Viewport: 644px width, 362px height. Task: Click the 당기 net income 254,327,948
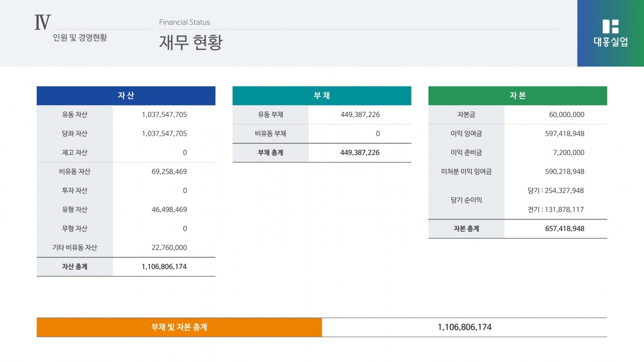(x=555, y=191)
